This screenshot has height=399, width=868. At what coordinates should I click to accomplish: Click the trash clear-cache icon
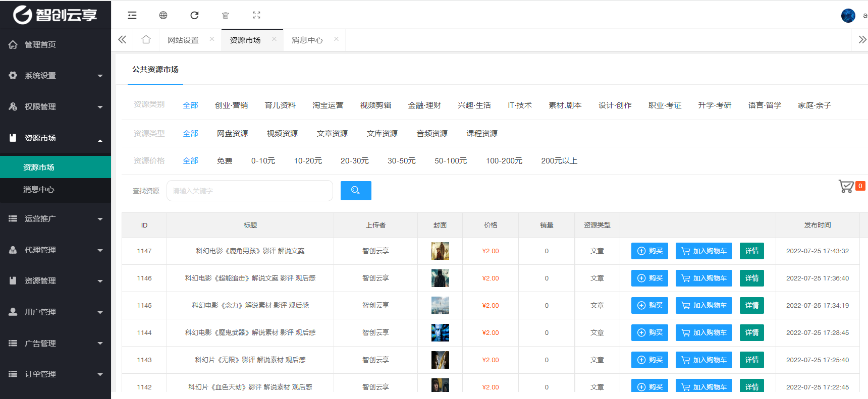[226, 15]
